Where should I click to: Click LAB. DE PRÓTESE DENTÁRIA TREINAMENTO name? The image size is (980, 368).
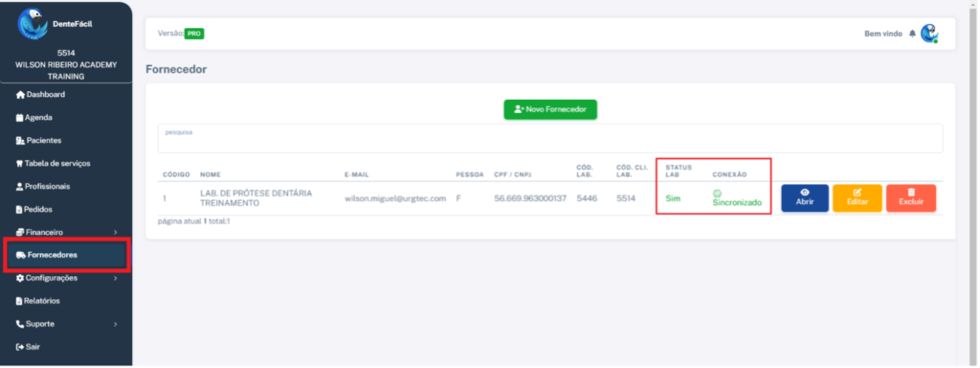[x=256, y=198]
